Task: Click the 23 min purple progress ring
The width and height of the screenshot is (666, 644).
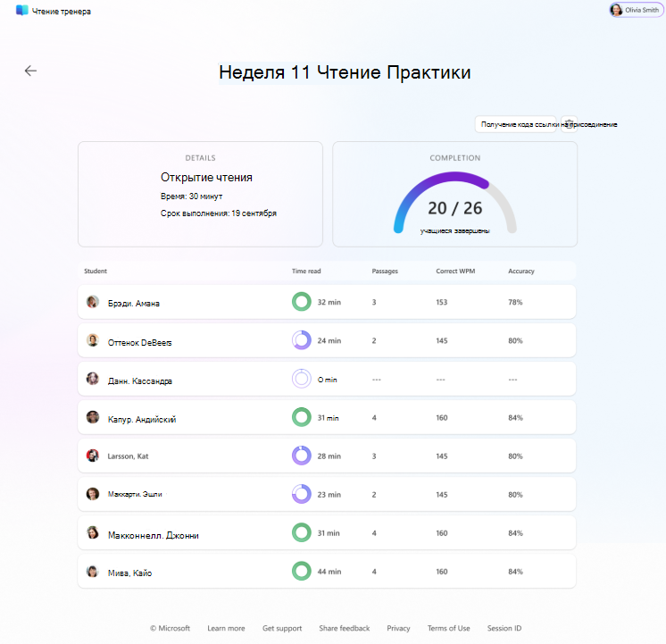Action: pyautogui.click(x=302, y=494)
